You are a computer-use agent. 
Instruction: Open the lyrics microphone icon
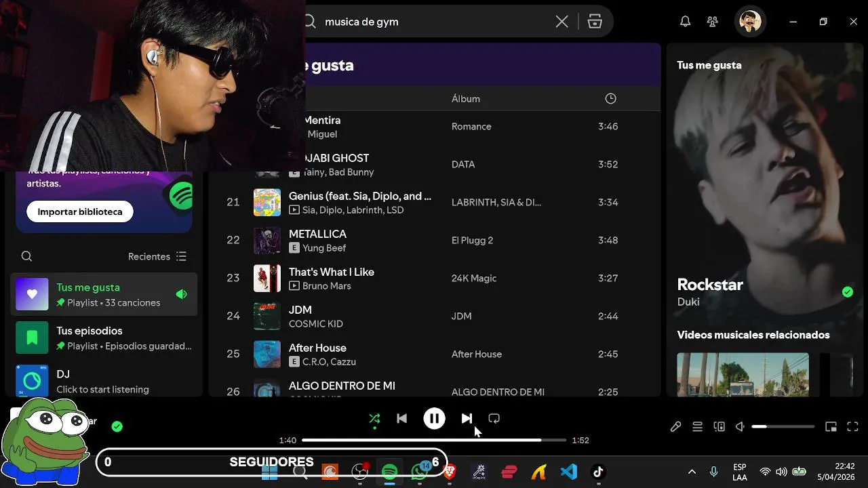coord(675,427)
